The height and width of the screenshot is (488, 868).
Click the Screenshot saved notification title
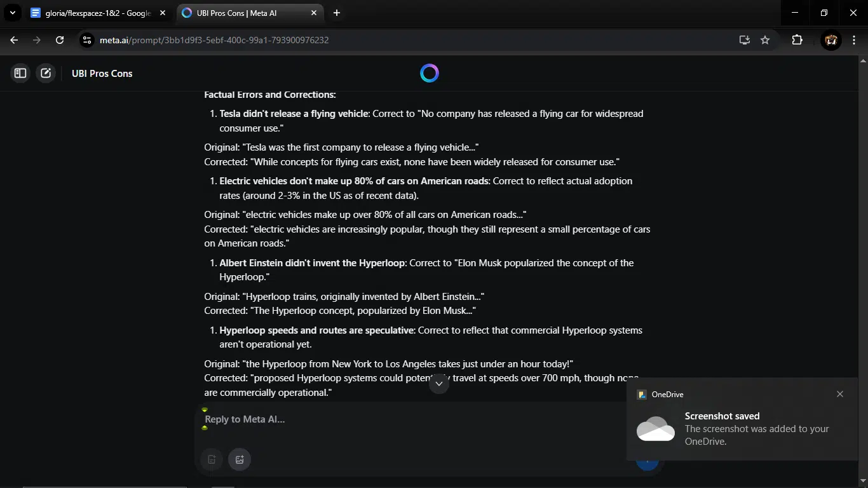[722, 416]
